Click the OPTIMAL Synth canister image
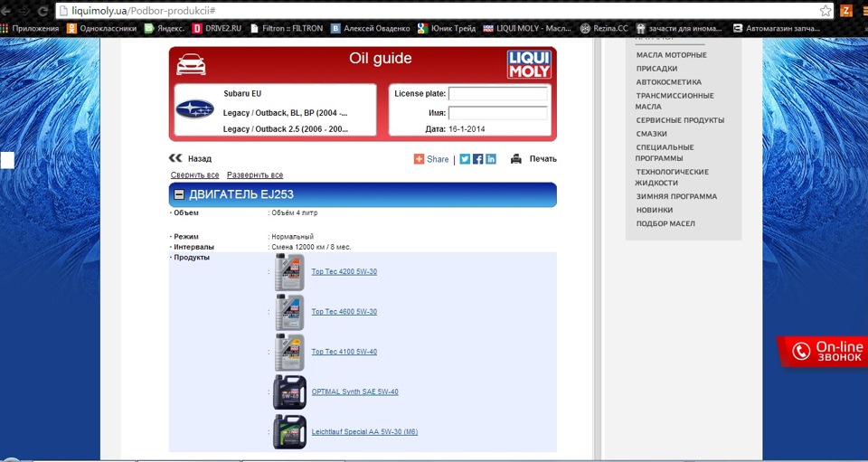868x462 pixels. pyautogui.click(x=289, y=391)
